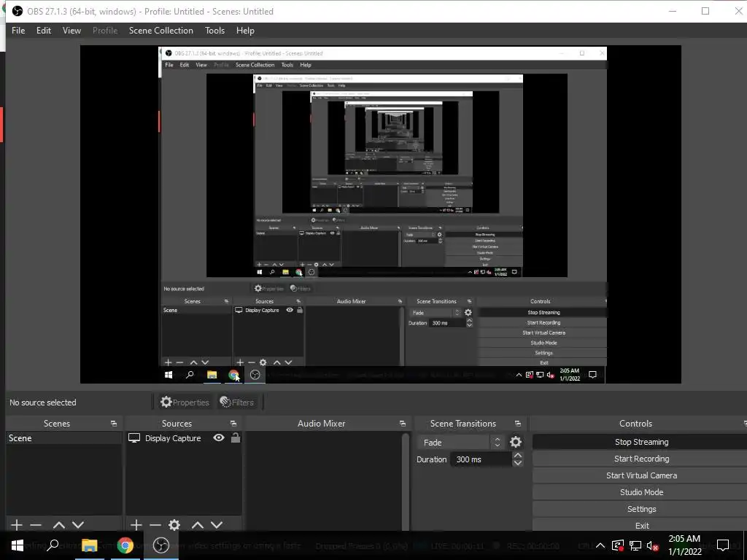Open Settings from the Controls panel
The image size is (747, 560).
coord(641,509)
